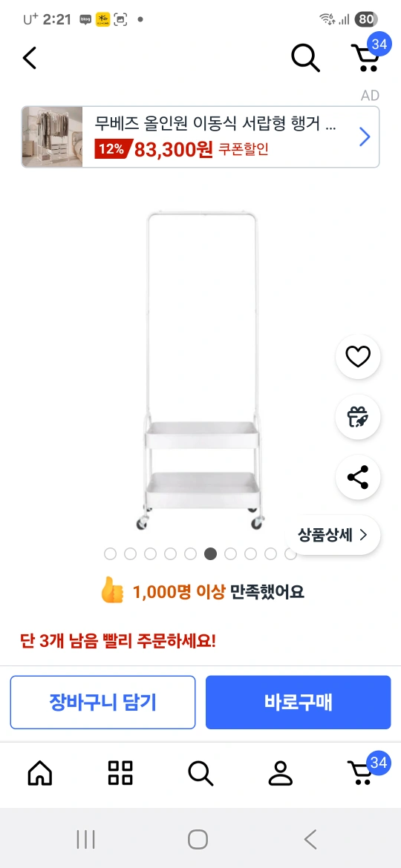Open 상품상세 product details
The image size is (401, 868).
tap(333, 535)
